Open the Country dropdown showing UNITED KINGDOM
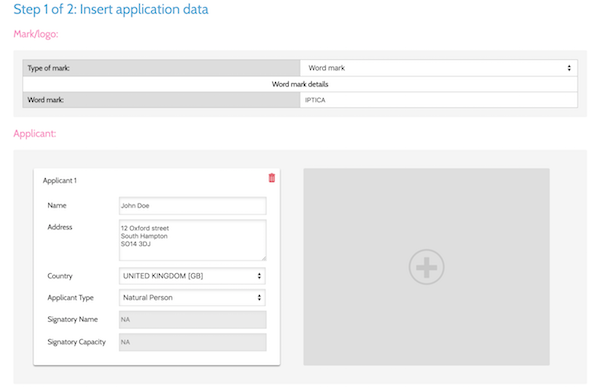Image resolution: width=600 pixels, height=390 pixels. [192, 276]
